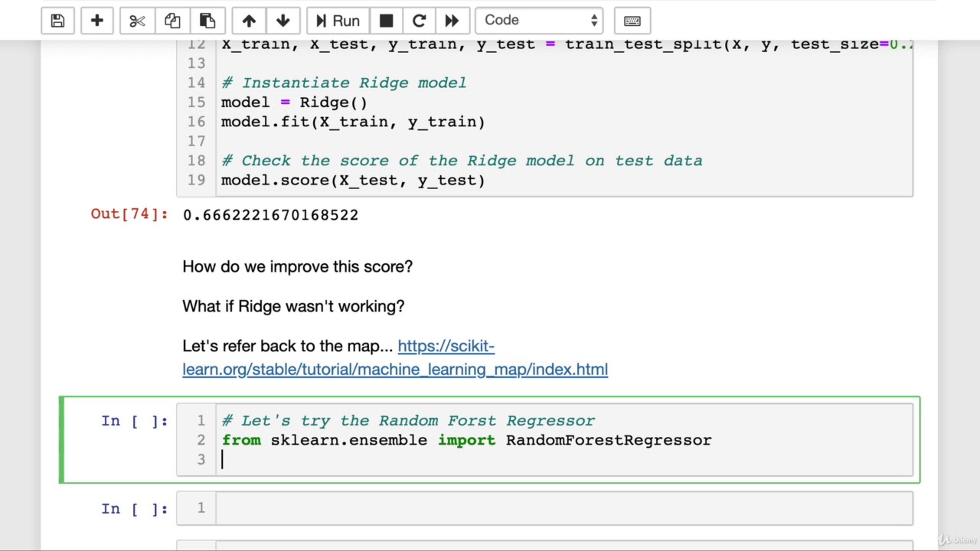Open the Code cell type dropdown
The height and width of the screenshot is (551, 980).
point(539,21)
